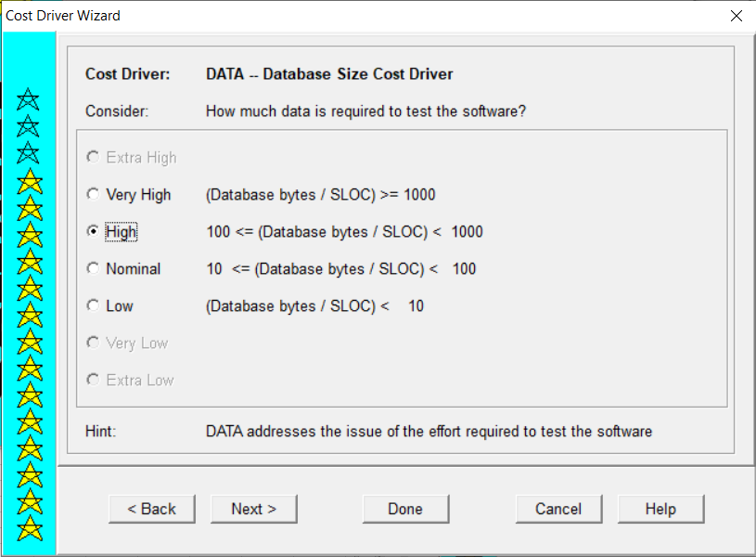Advance with the Next > button
This screenshot has width=756, height=557.
tap(253, 509)
